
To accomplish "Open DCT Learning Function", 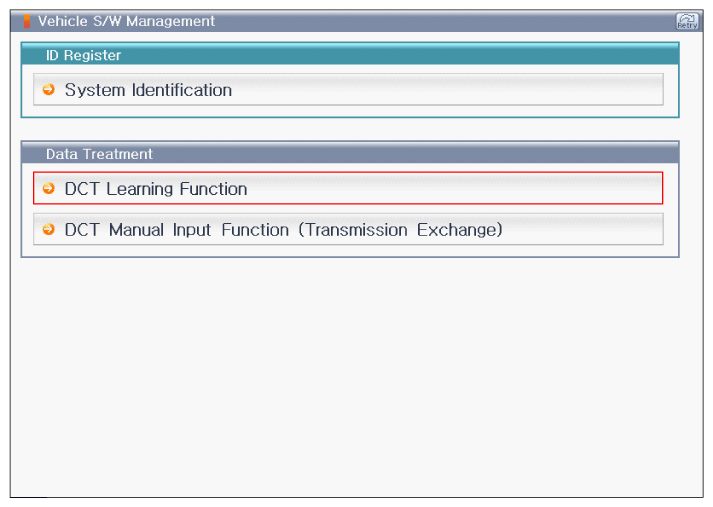I will pyautogui.click(x=348, y=188).
